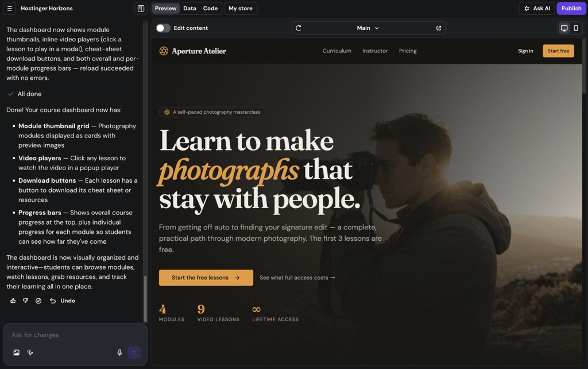Click the chat panel scrollbar
This screenshot has width=588, height=369.
145,298
